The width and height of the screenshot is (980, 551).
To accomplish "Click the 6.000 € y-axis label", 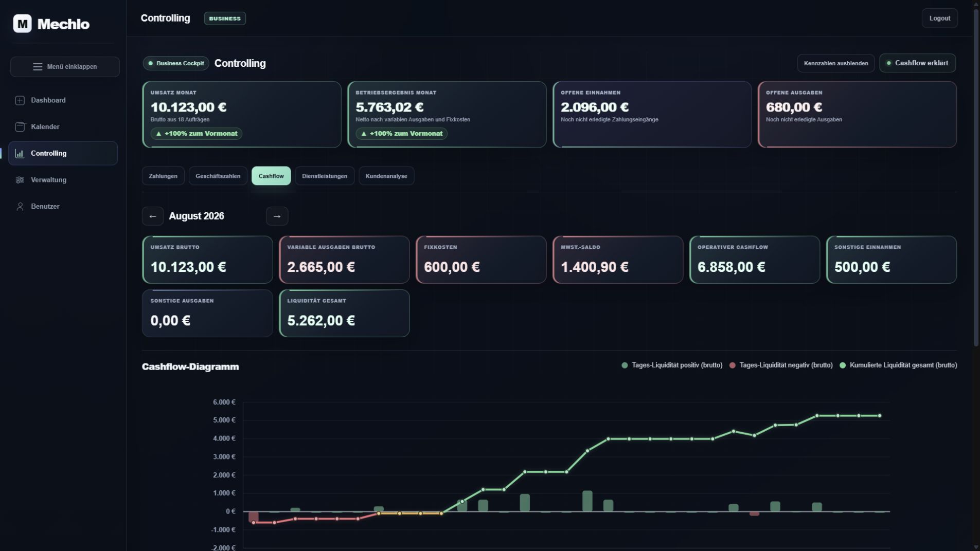I will [224, 402].
